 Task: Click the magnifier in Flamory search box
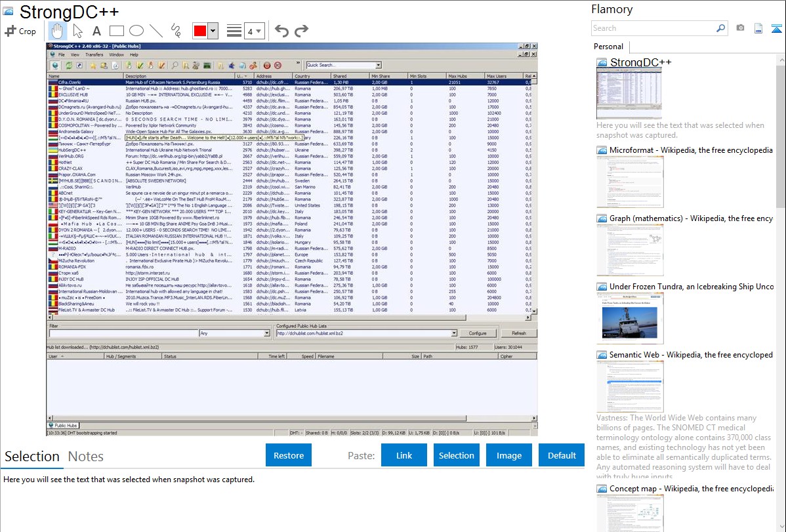[x=720, y=28]
